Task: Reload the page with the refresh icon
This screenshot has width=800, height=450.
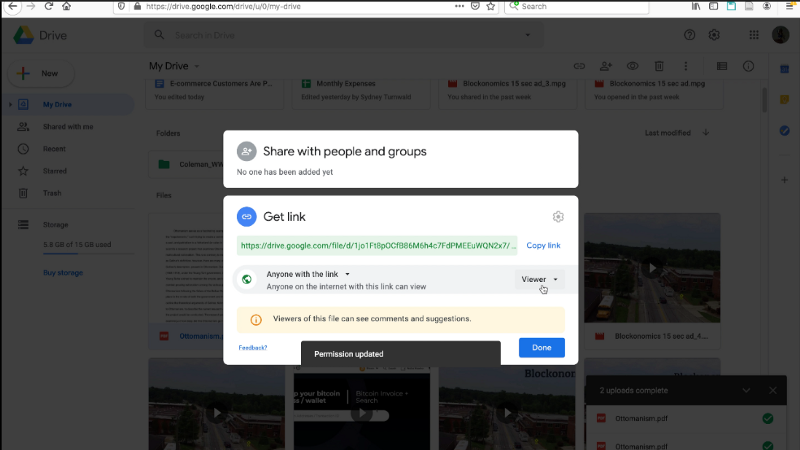Action: (x=48, y=6)
